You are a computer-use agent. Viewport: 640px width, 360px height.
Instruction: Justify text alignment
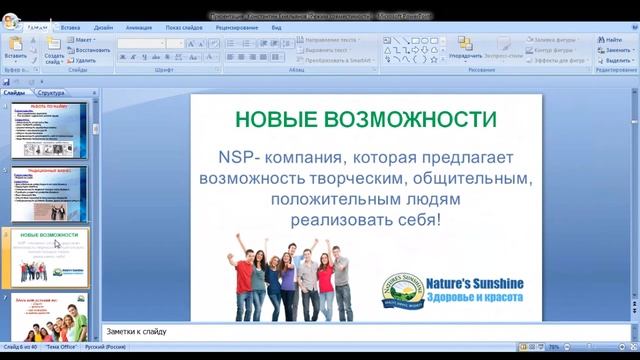(264, 57)
